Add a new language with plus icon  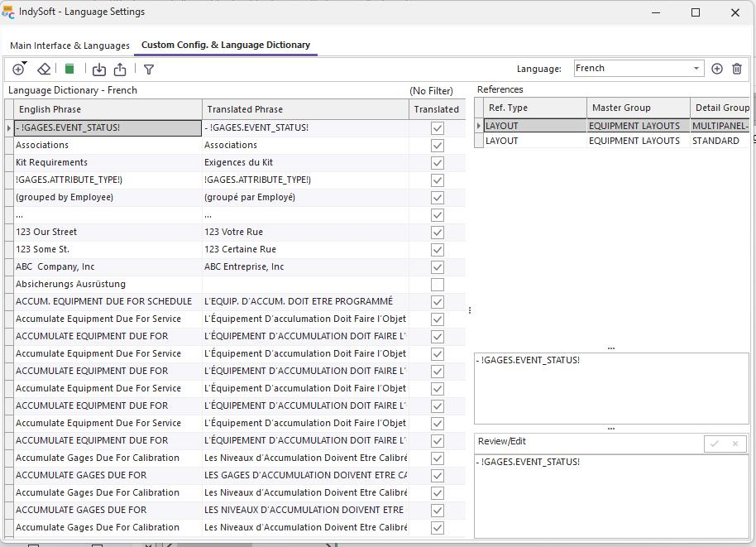point(717,69)
